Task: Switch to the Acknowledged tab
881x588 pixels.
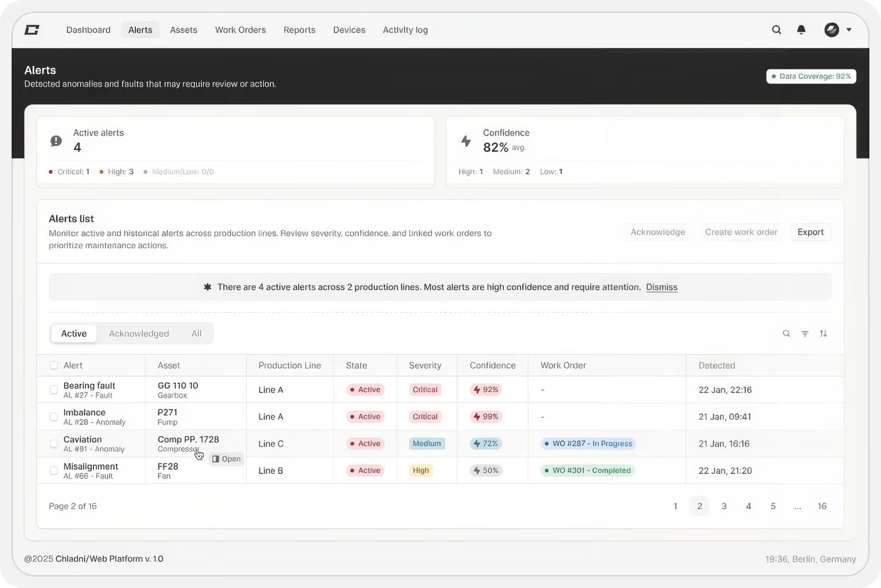Action: pos(139,333)
